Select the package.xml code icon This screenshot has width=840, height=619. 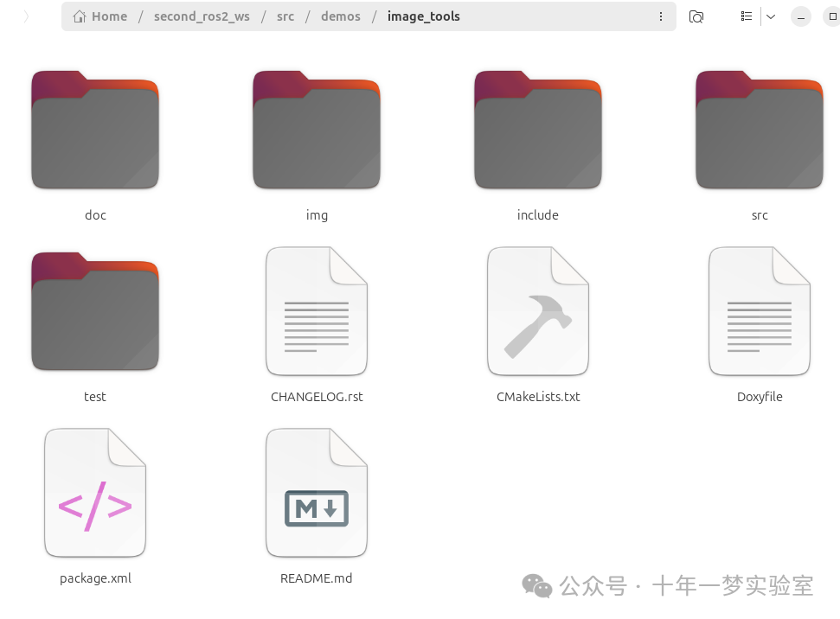point(95,493)
